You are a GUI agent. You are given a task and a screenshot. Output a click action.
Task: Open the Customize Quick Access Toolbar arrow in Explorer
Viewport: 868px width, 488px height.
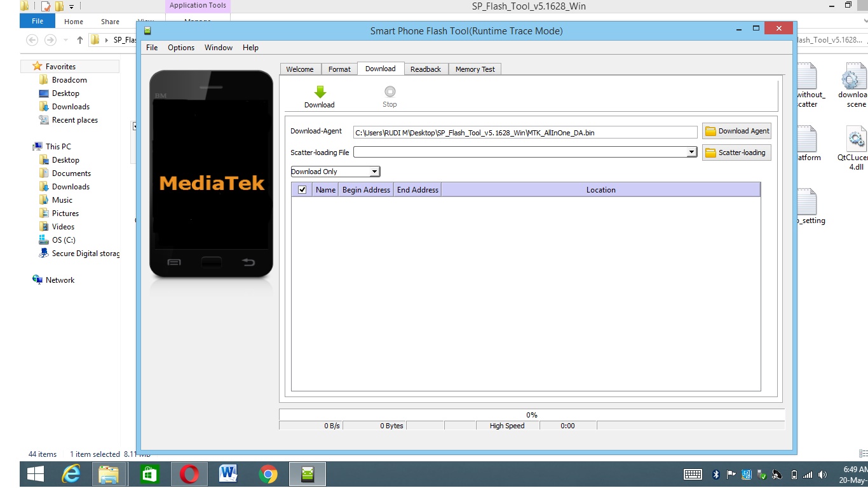(71, 6)
